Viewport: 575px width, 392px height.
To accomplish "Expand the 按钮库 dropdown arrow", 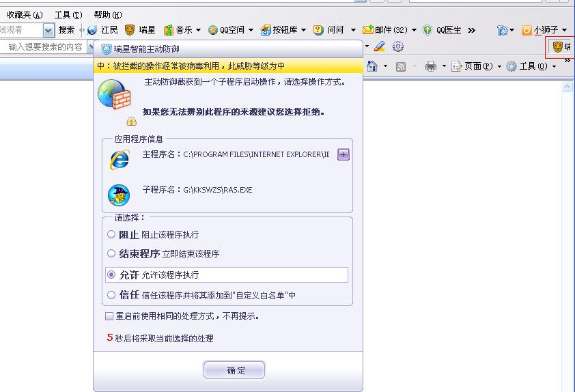I will [304, 30].
